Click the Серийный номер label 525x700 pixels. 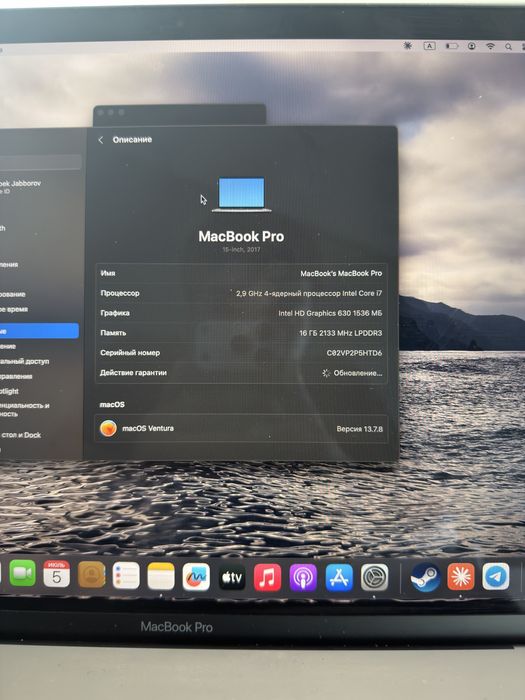pos(129,353)
